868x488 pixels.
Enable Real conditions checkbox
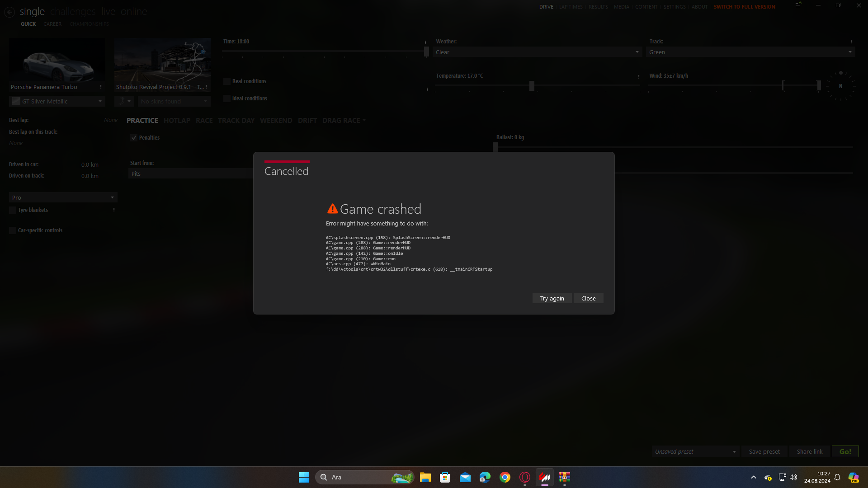(x=227, y=81)
